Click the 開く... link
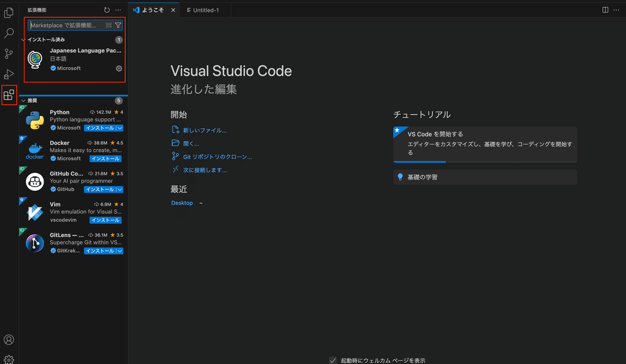Image resolution: width=626 pixels, height=364 pixels. 191,143
